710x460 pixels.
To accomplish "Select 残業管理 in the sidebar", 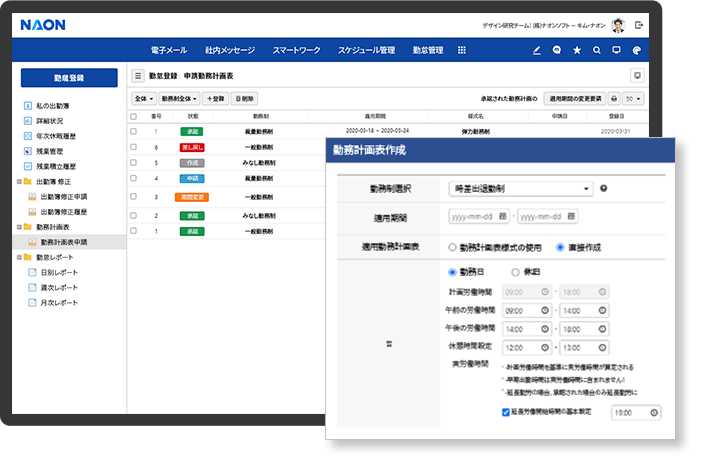I will tap(50, 150).
